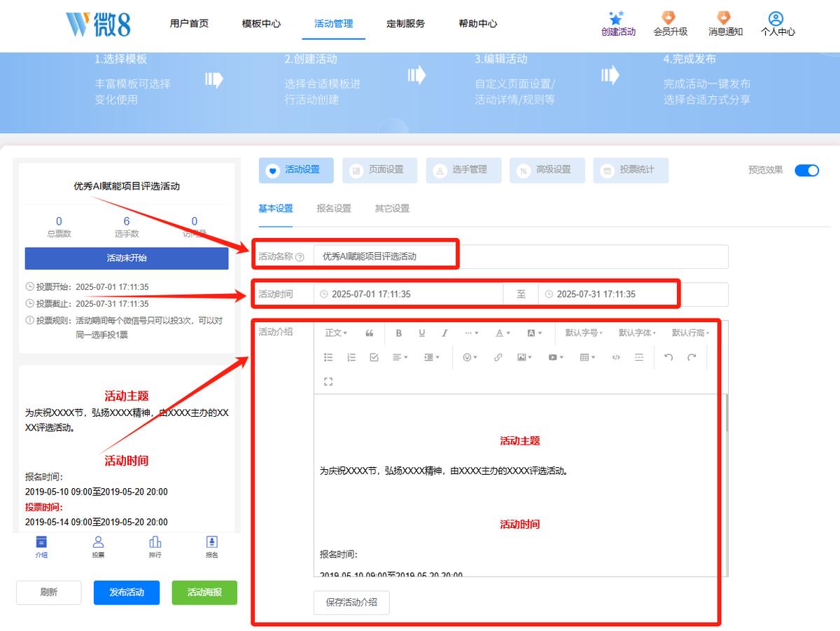Click the help icon beside 活动名称
The height and width of the screenshot is (631, 840).
(x=300, y=257)
